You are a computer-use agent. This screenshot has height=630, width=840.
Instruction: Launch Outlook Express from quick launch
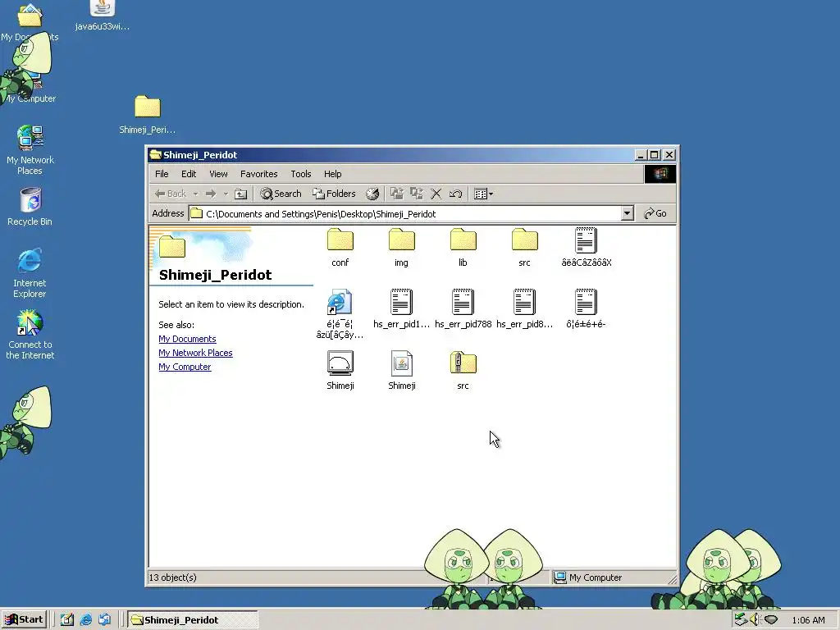tap(104, 620)
